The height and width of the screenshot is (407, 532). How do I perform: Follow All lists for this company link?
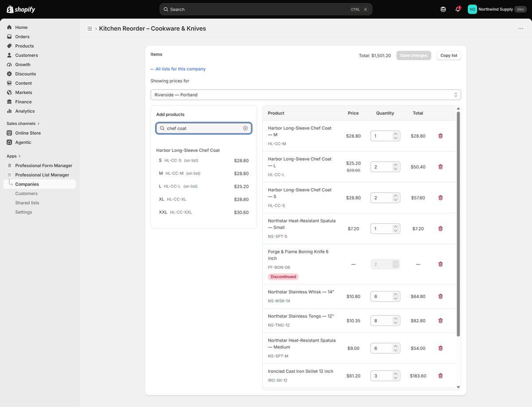point(178,69)
